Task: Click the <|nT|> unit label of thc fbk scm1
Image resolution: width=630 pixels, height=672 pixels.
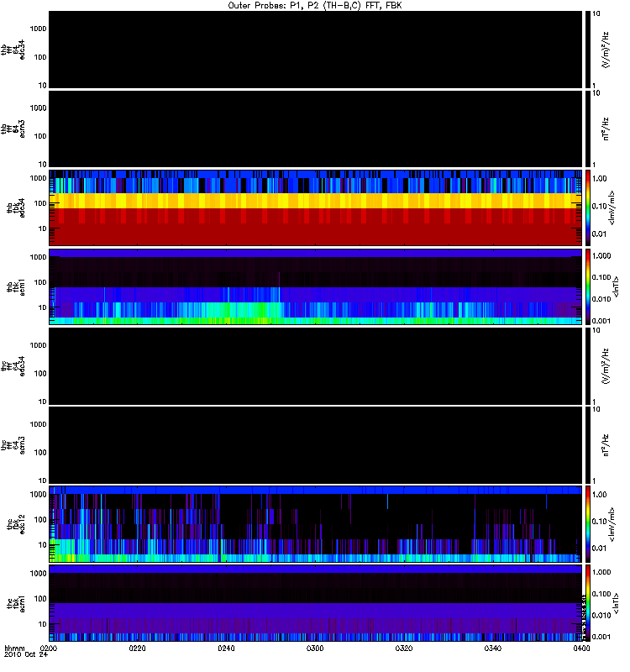Action: 617,603
